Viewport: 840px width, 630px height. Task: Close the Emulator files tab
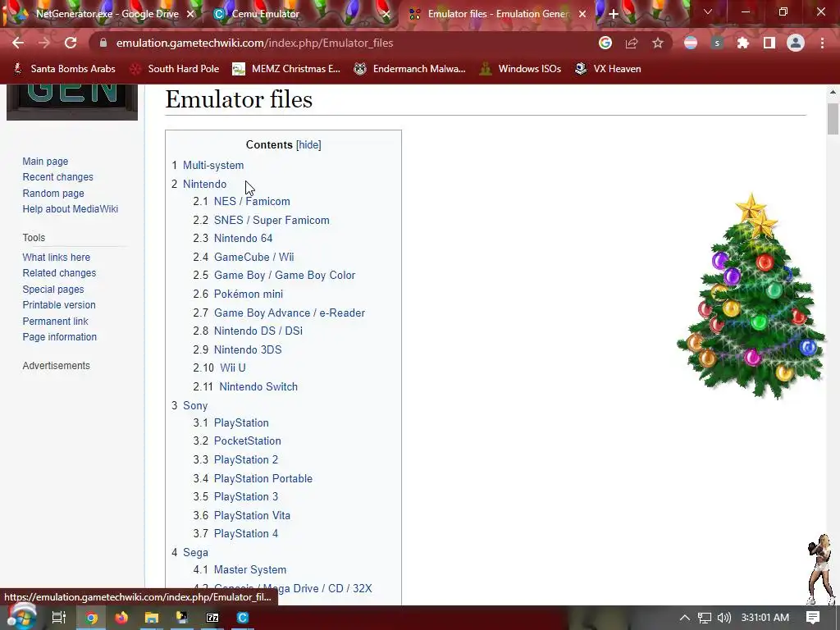tap(583, 14)
